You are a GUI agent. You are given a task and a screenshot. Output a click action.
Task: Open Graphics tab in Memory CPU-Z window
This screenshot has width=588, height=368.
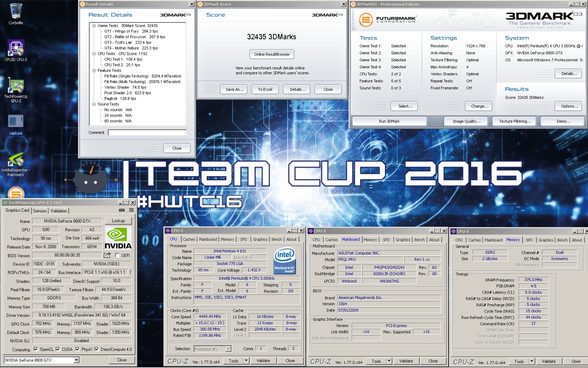(x=546, y=240)
